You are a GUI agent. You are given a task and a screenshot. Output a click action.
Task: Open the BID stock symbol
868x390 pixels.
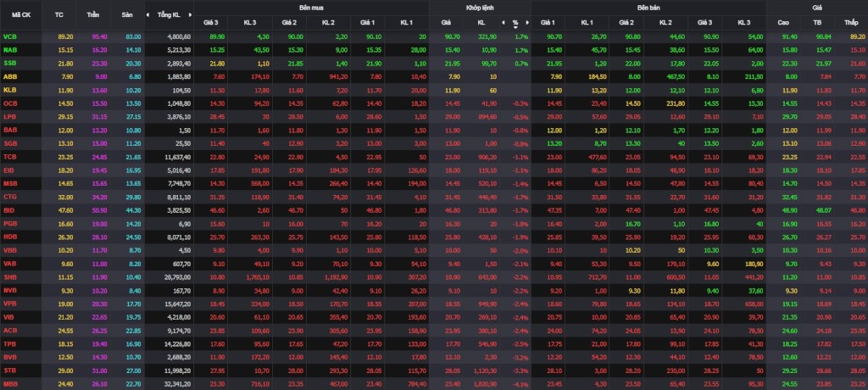(8, 210)
